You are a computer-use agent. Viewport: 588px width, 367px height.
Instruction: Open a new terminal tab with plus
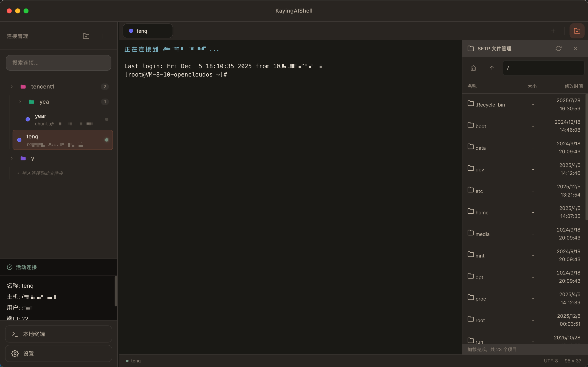pyautogui.click(x=553, y=31)
